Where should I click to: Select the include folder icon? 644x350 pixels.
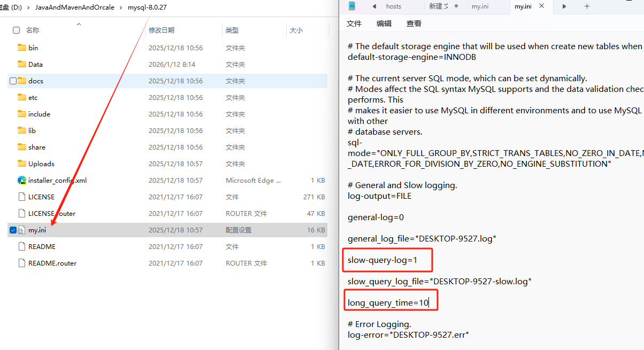tap(22, 114)
